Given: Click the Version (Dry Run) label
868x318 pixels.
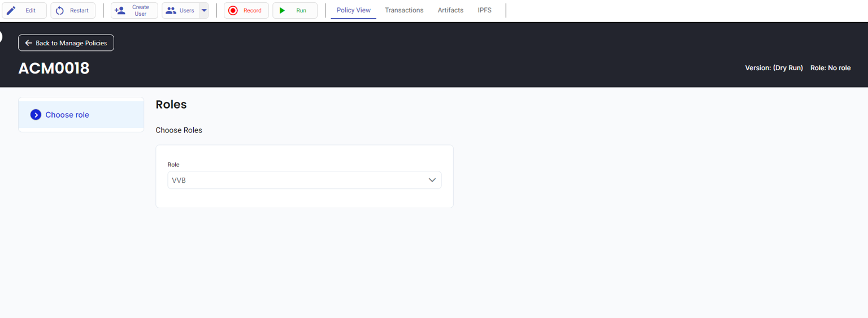Looking at the screenshot, I should pos(774,68).
